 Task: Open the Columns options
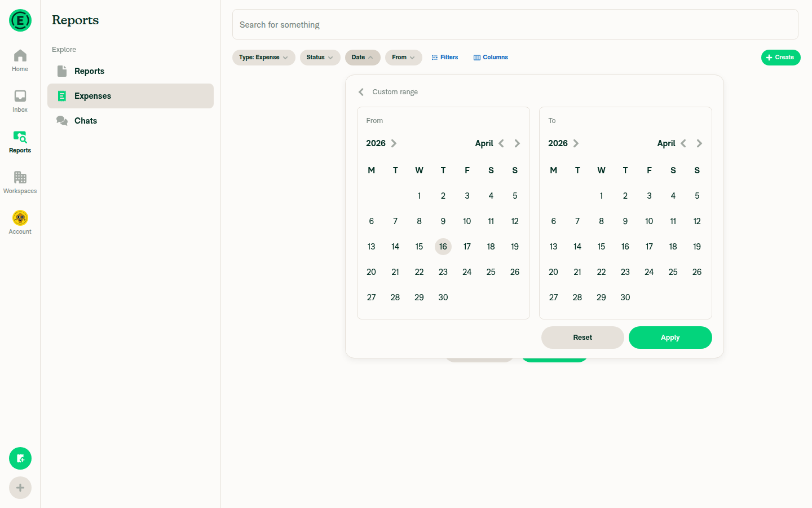pos(490,57)
